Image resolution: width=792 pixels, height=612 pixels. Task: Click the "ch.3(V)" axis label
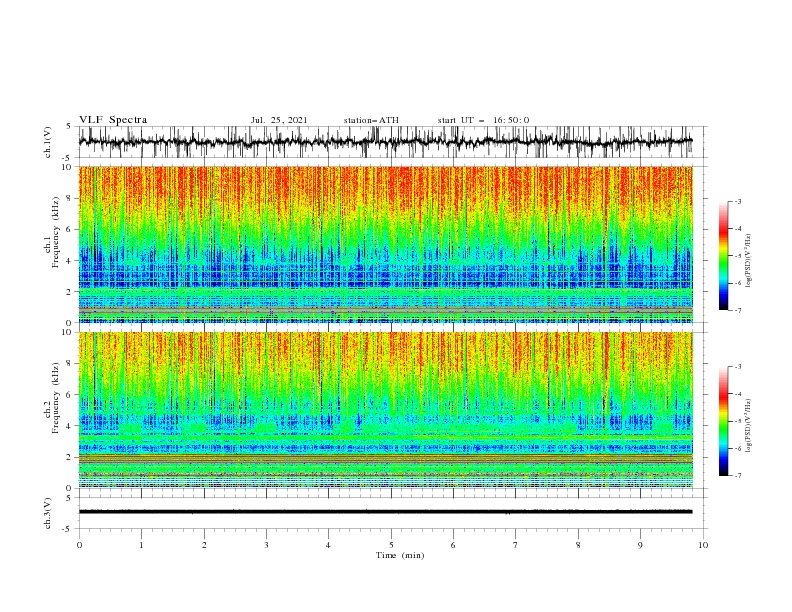(48, 513)
